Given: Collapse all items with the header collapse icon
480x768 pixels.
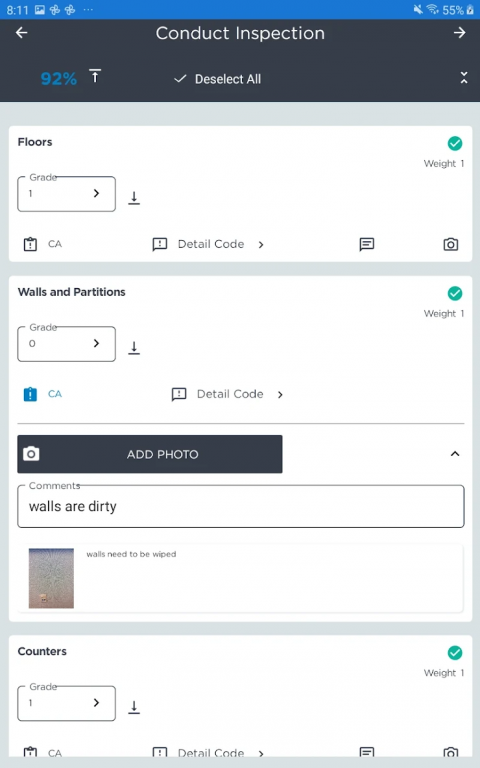Looking at the screenshot, I should click(463, 77).
